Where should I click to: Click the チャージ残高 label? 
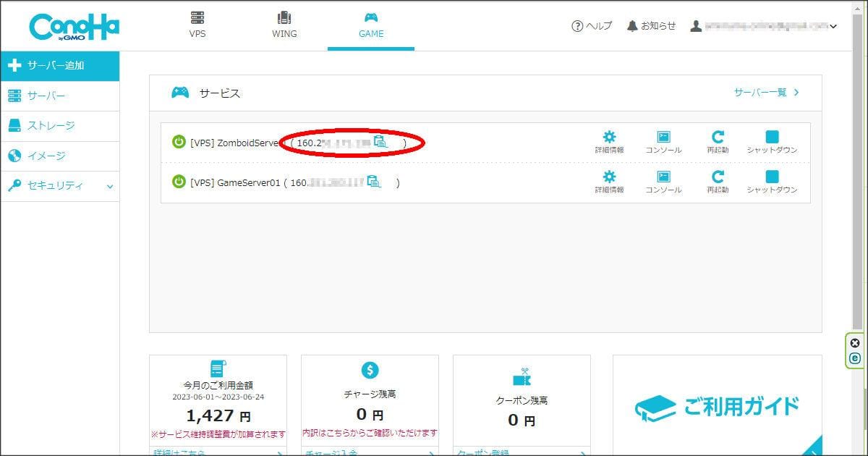[370, 394]
